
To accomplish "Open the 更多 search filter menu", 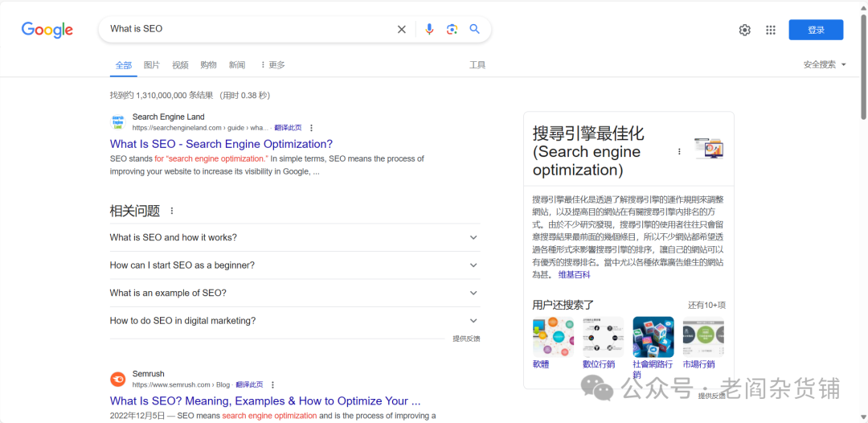I will tap(272, 65).
